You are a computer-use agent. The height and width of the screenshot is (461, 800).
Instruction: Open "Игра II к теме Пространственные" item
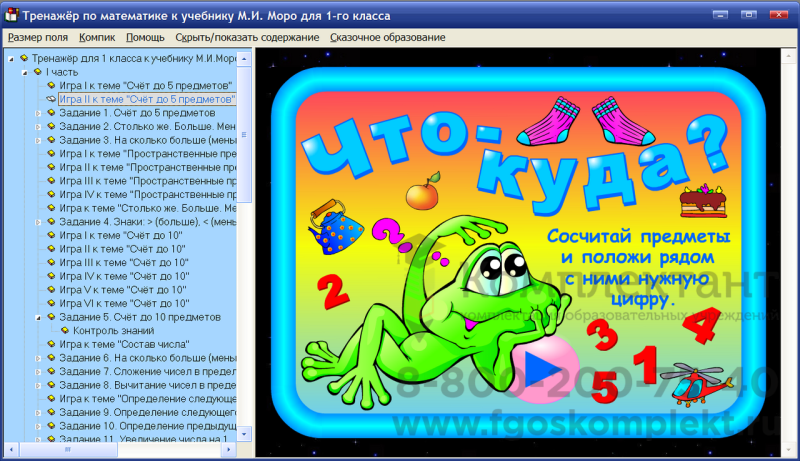tap(147, 167)
